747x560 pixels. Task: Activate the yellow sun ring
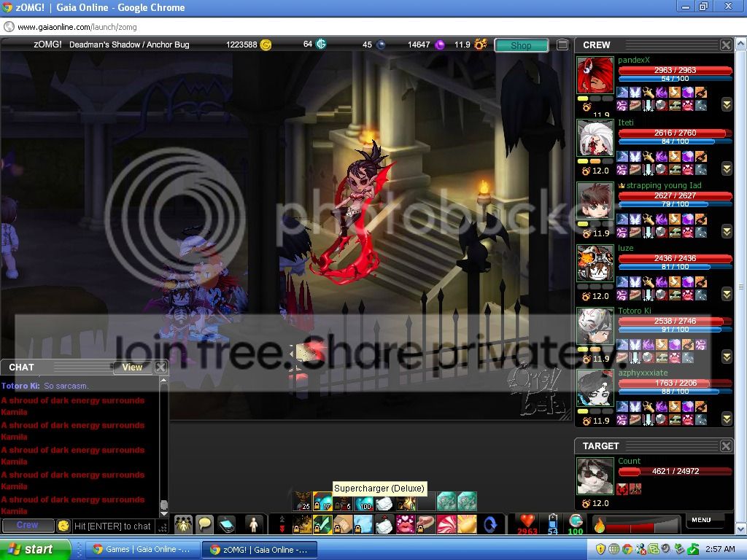pyautogui.click(x=466, y=524)
